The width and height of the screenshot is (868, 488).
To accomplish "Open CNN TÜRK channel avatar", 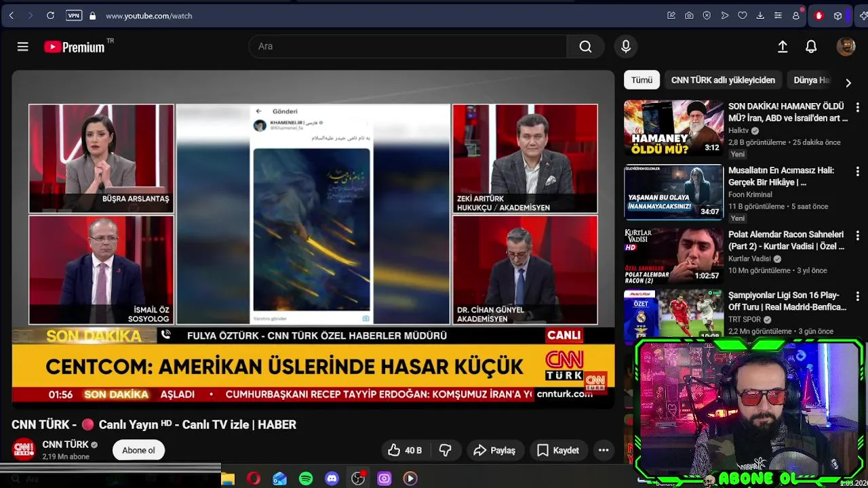I will pos(24,450).
